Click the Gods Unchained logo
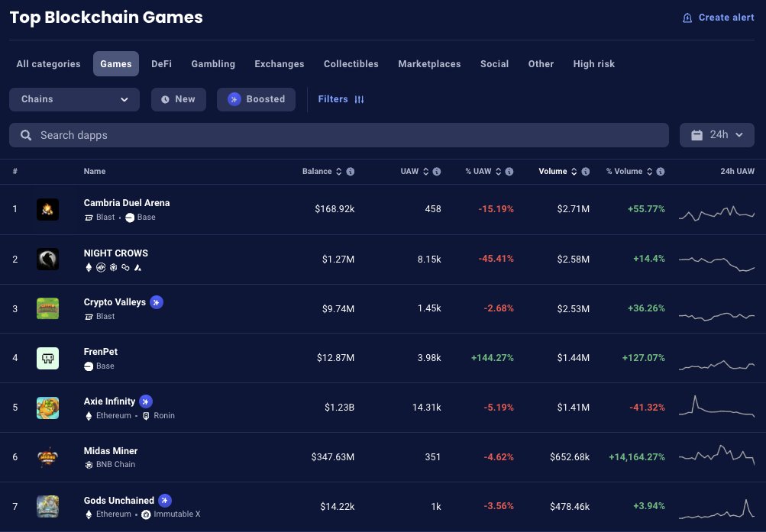The height and width of the screenshot is (532, 766). click(47, 507)
